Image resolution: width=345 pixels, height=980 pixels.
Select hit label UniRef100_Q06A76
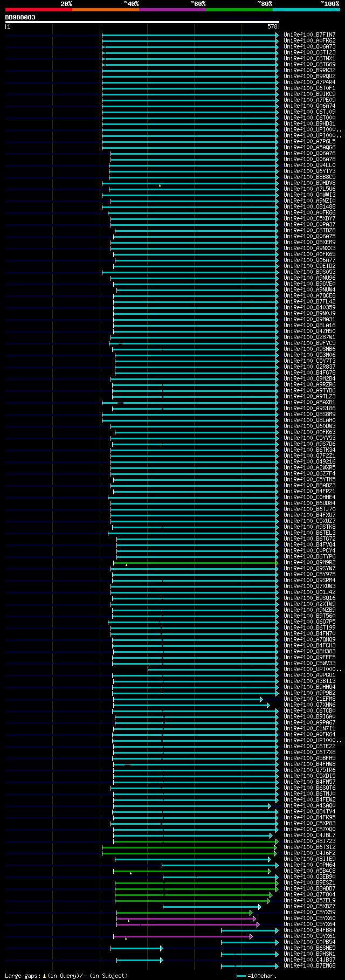[309, 154]
